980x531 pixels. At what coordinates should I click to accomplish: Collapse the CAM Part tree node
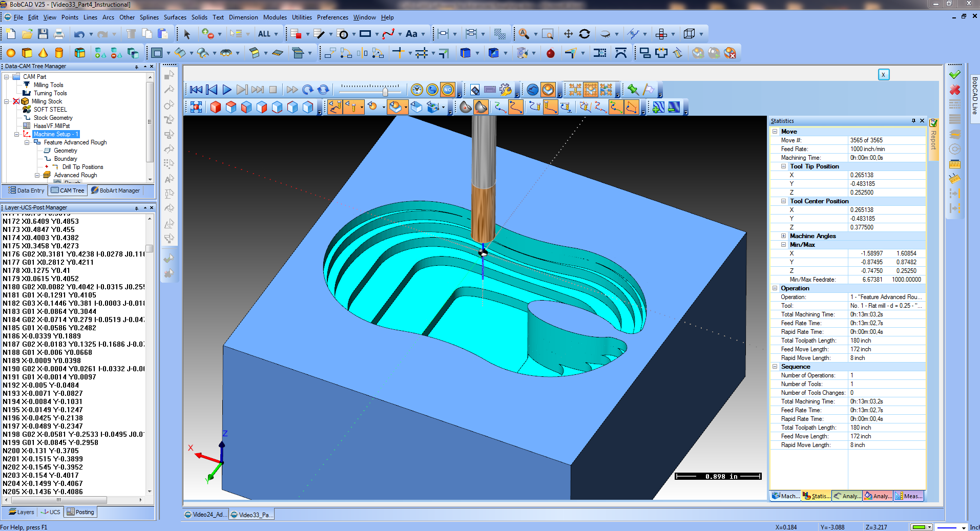pos(7,77)
